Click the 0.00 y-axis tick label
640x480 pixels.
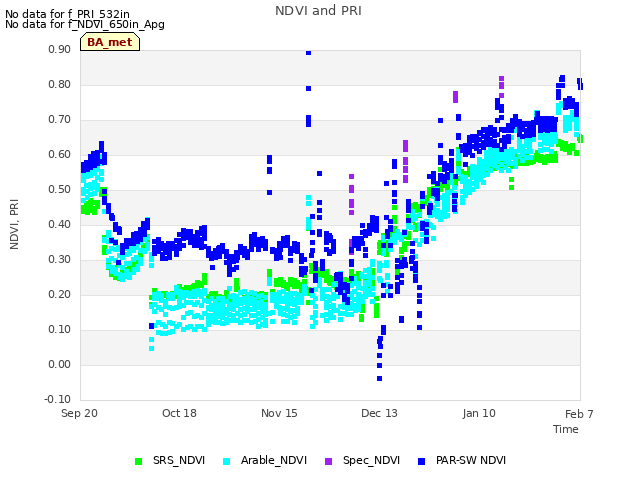[59, 364]
